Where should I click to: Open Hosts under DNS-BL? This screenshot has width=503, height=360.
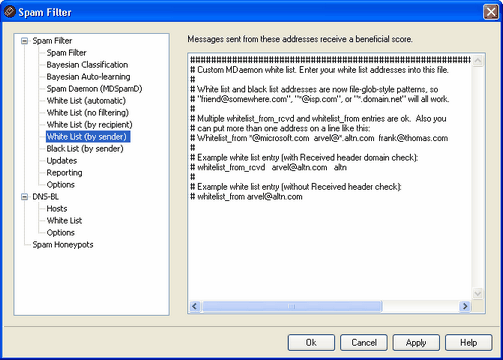pos(57,209)
